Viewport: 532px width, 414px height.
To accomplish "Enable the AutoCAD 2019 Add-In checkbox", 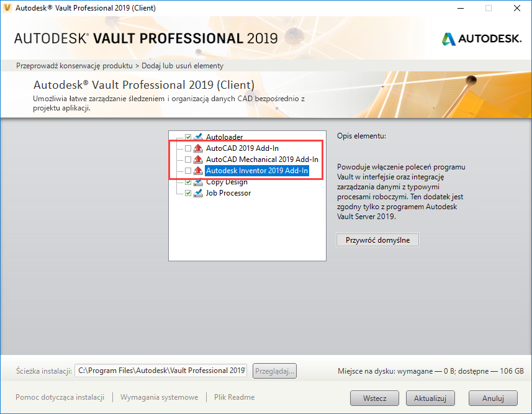I will pyautogui.click(x=188, y=148).
